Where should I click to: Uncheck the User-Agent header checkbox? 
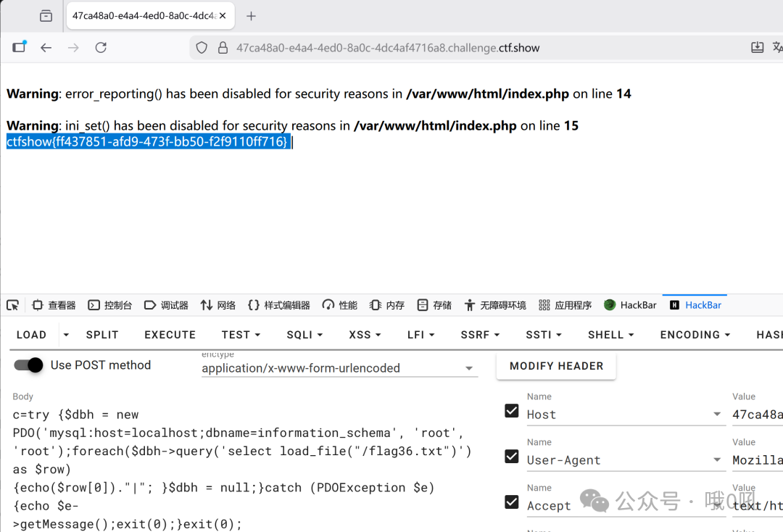[x=511, y=456]
